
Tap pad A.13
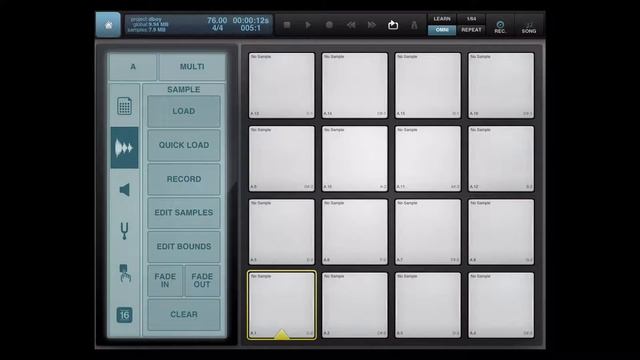point(282,85)
